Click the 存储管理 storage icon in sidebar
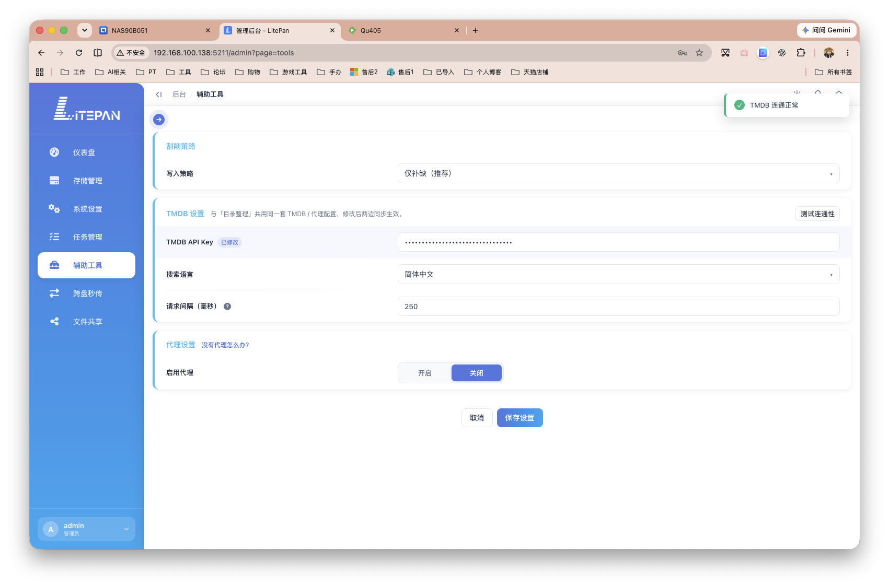The height and width of the screenshot is (588, 889). point(54,180)
